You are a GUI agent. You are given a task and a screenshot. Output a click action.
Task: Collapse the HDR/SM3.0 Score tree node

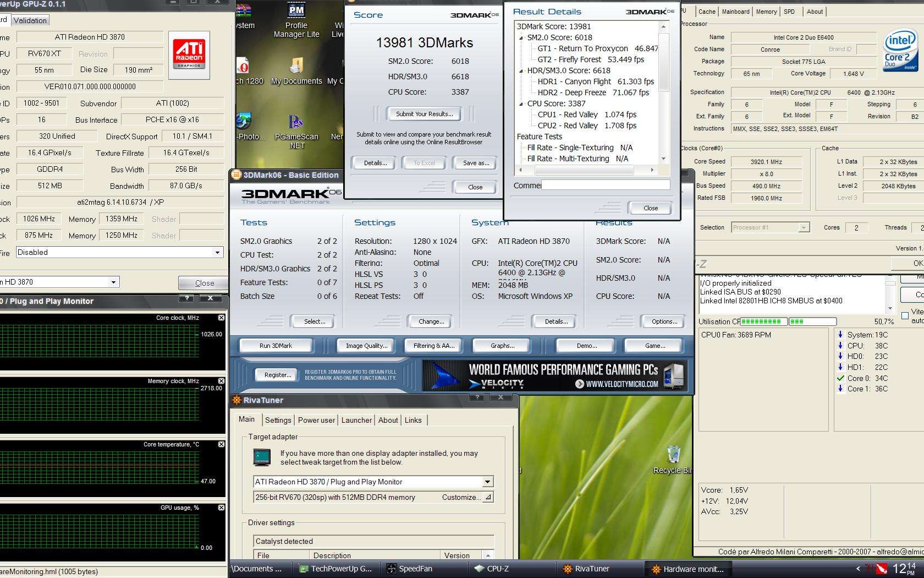(x=522, y=70)
